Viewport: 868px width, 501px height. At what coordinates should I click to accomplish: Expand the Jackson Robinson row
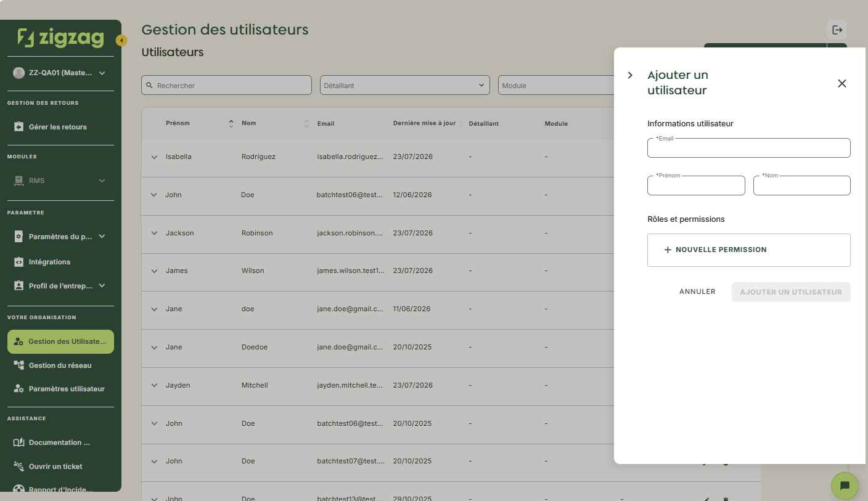tap(154, 233)
